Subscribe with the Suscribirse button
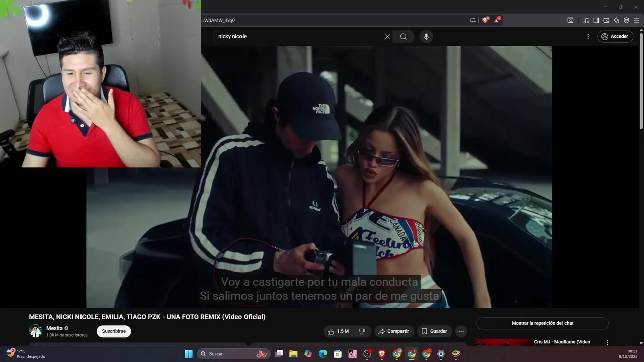This screenshot has height=362, width=644. (x=114, y=331)
